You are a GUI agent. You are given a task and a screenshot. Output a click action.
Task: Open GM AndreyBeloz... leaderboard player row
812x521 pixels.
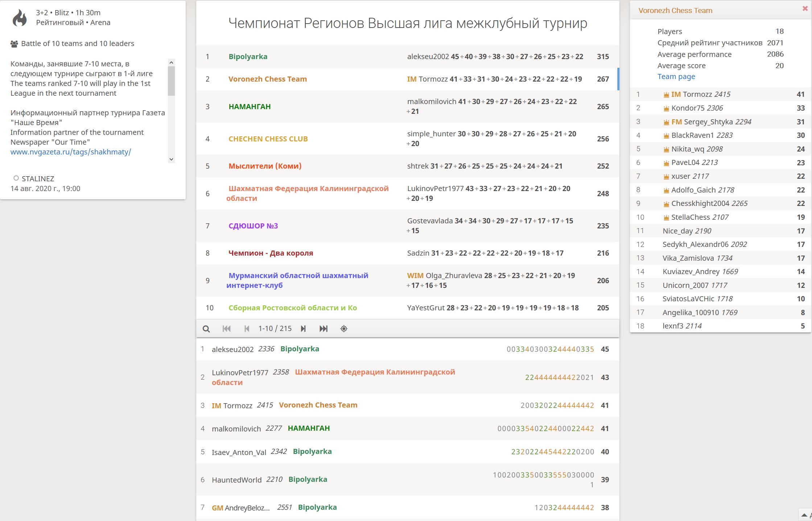408,508
